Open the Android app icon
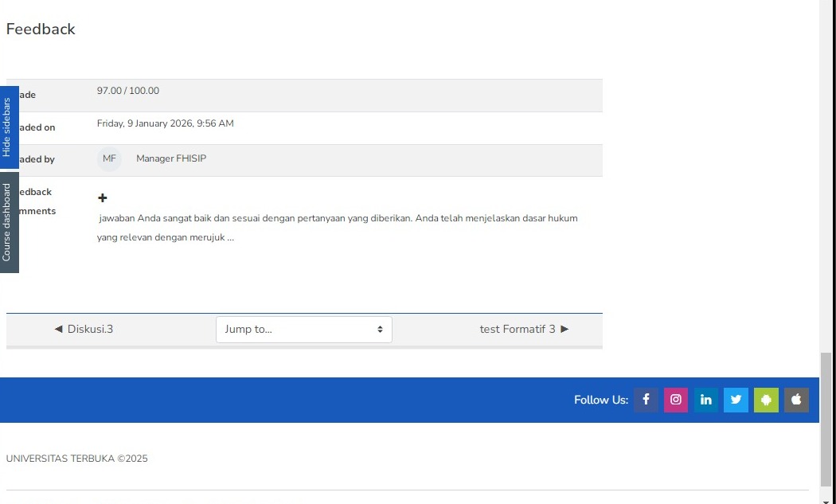Screen dimensions: 836x504 (x=766, y=400)
